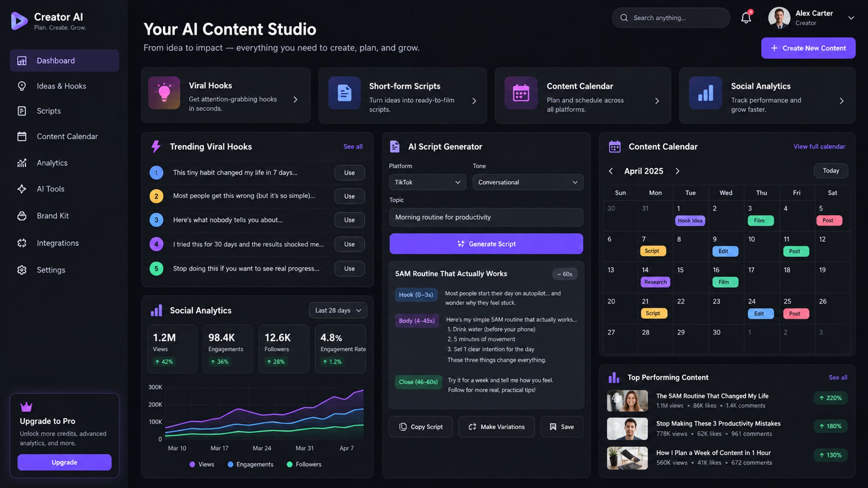This screenshot has width=868, height=488.
Task: Advance calendar to next month
Action: [x=677, y=171]
